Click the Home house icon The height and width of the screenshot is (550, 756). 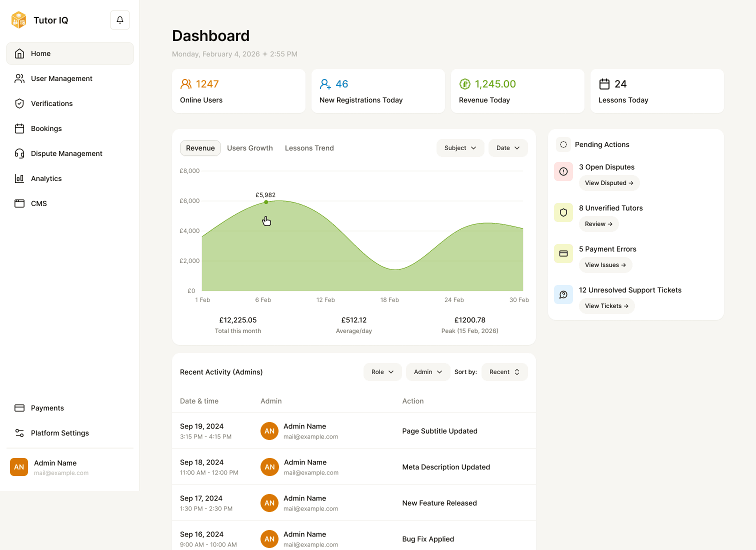(19, 53)
